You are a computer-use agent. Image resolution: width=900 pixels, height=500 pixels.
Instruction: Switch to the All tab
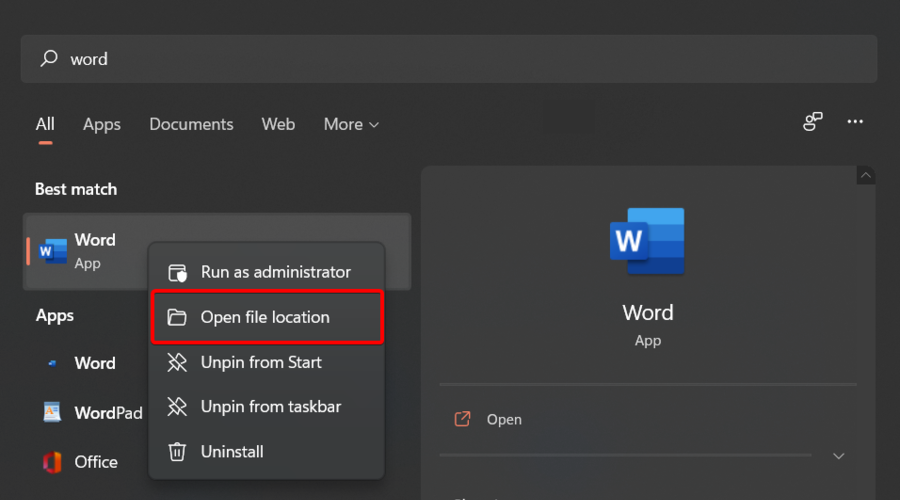[45, 124]
